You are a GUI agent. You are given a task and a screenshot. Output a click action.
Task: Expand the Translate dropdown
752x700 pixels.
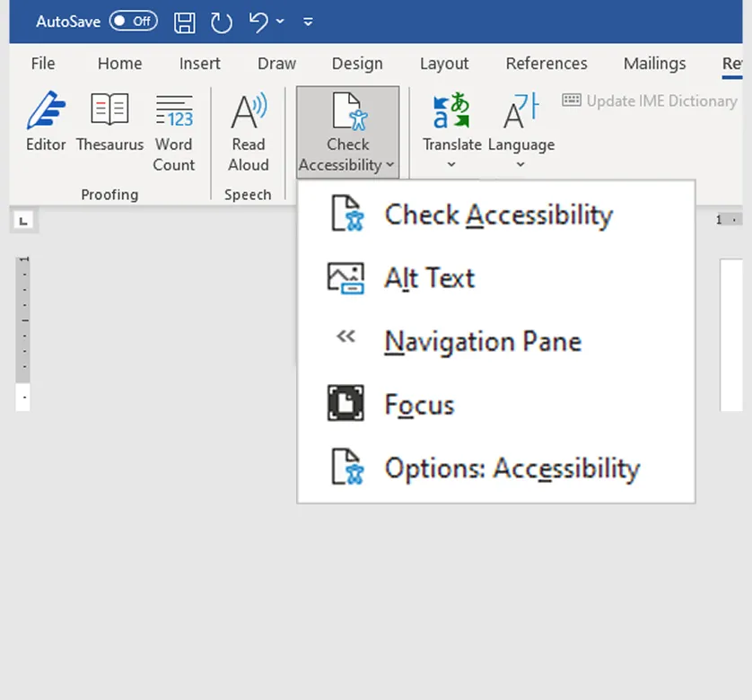coord(451,164)
